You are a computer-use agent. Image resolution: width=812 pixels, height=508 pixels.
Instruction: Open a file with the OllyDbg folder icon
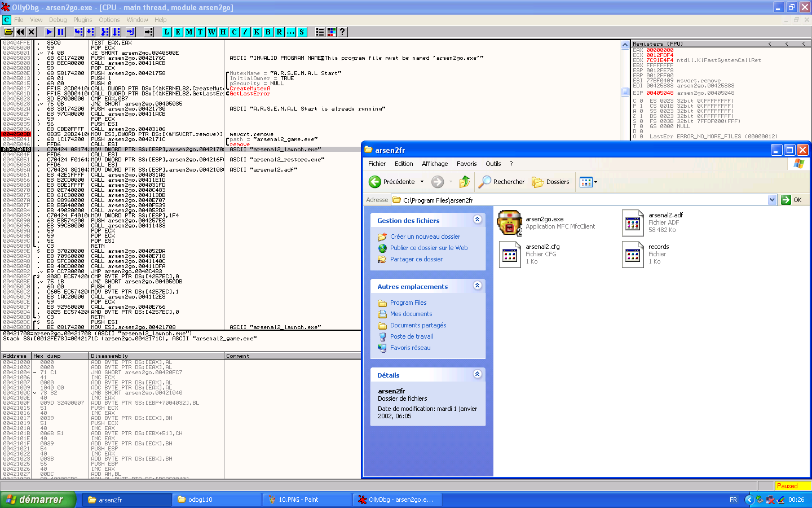pos(8,32)
